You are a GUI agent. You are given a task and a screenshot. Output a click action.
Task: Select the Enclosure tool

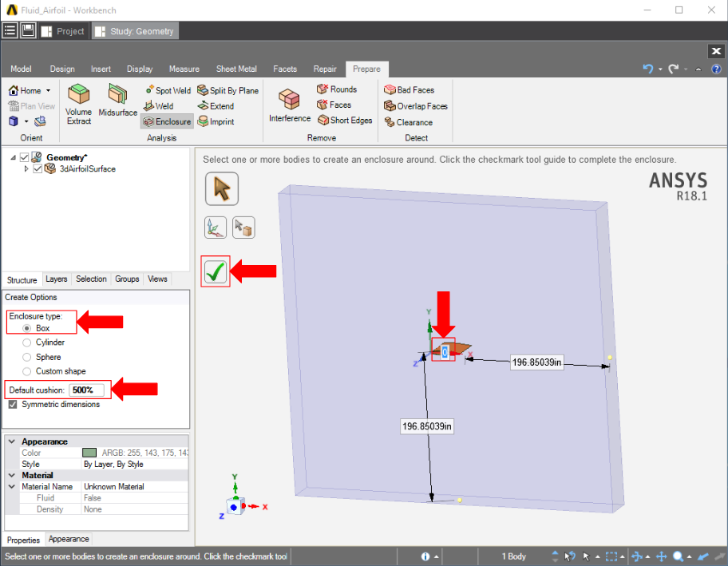pyautogui.click(x=167, y=121)
